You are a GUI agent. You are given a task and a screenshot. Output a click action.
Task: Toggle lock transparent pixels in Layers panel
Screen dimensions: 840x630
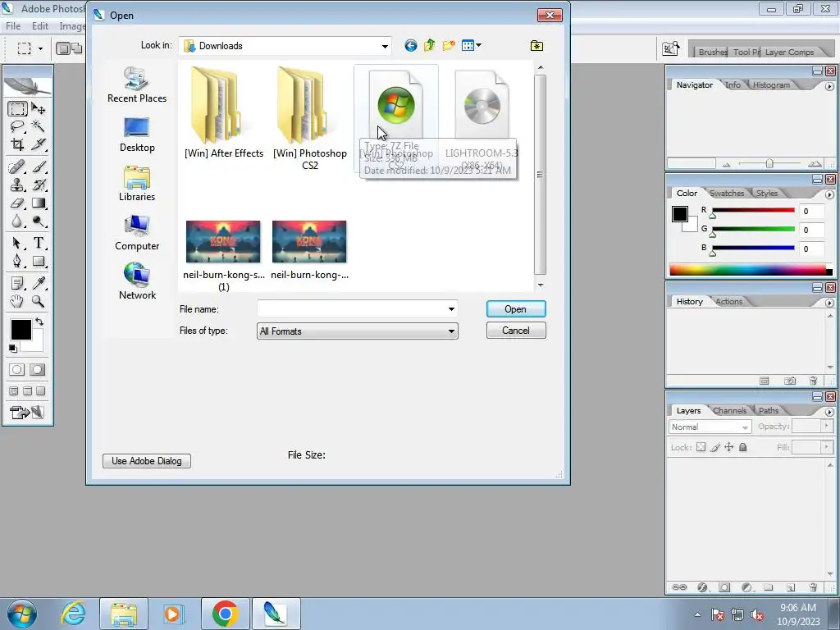click(701, 447)
